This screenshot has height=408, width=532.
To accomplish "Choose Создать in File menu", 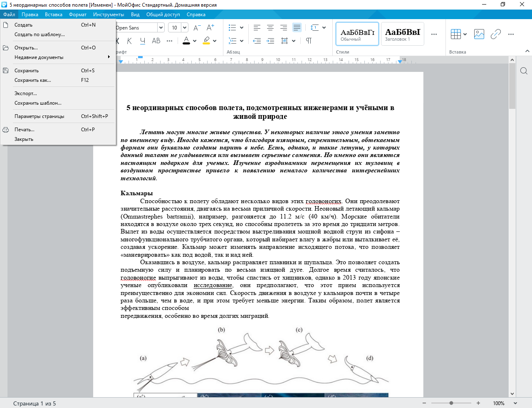I will point(58,25).
